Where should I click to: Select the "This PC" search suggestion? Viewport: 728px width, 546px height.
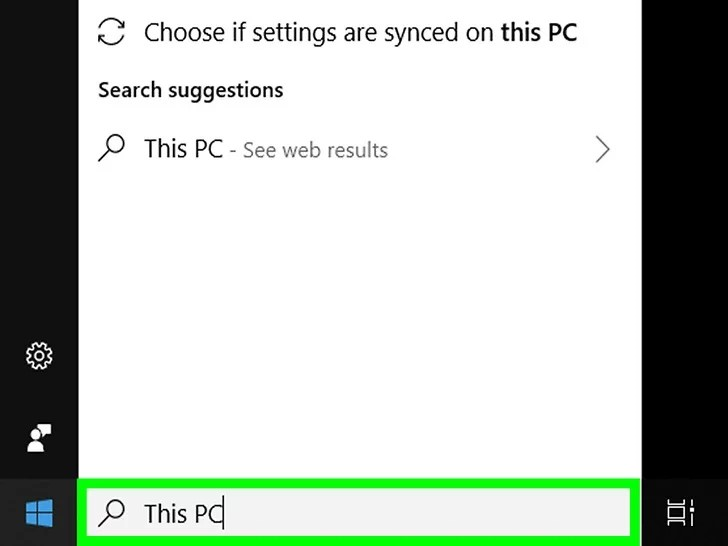183,149
